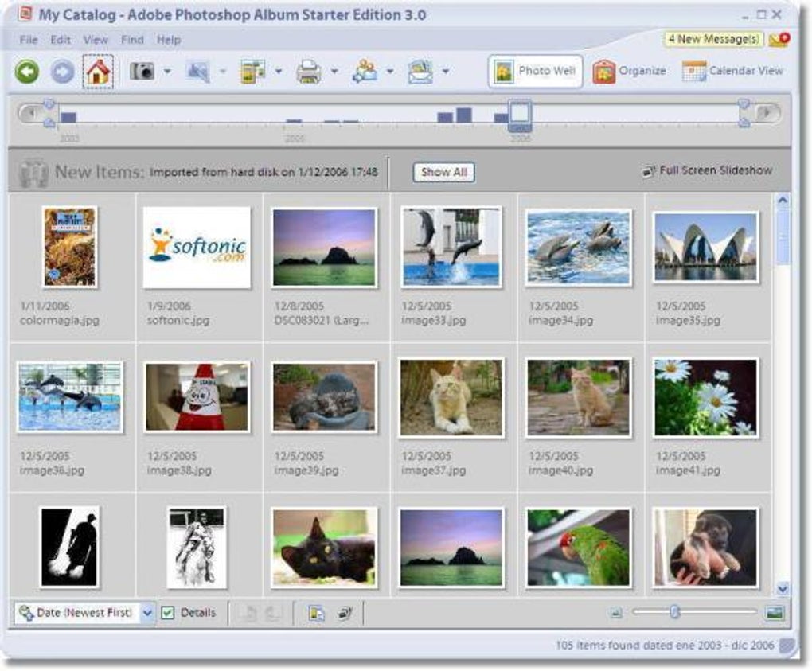The height and width of the screenshot is (671, 812).
Task: Click the camera Get Photos icon
Action: pyautogui.click(x=142, y=72)
